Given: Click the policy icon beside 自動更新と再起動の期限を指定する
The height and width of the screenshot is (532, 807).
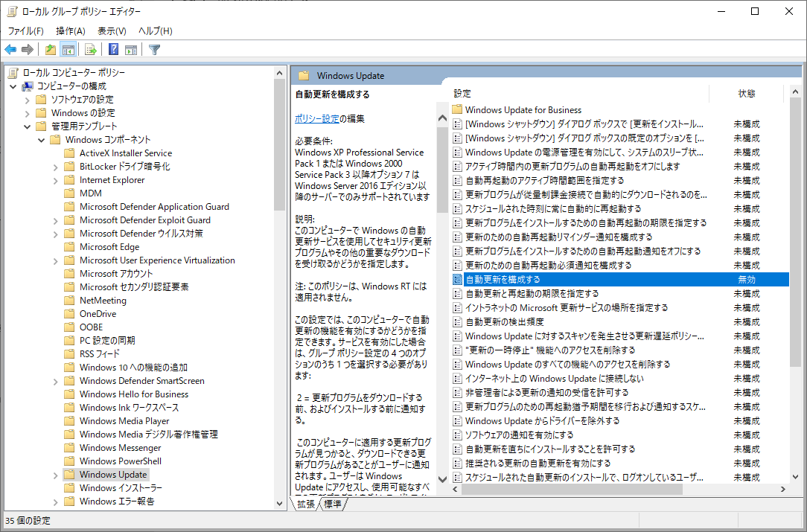Looking at the screenshot, I should [x=457, y=294].
